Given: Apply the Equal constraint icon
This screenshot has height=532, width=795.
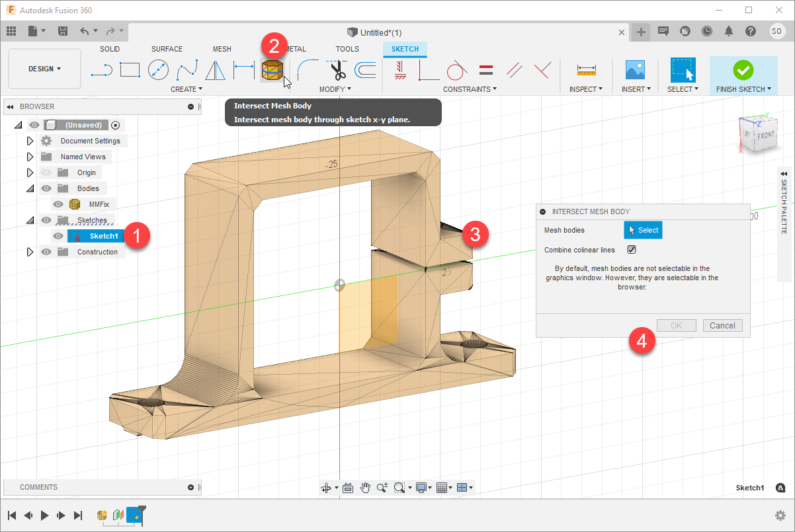Looking at the screenshot, I should coord(486,69).
